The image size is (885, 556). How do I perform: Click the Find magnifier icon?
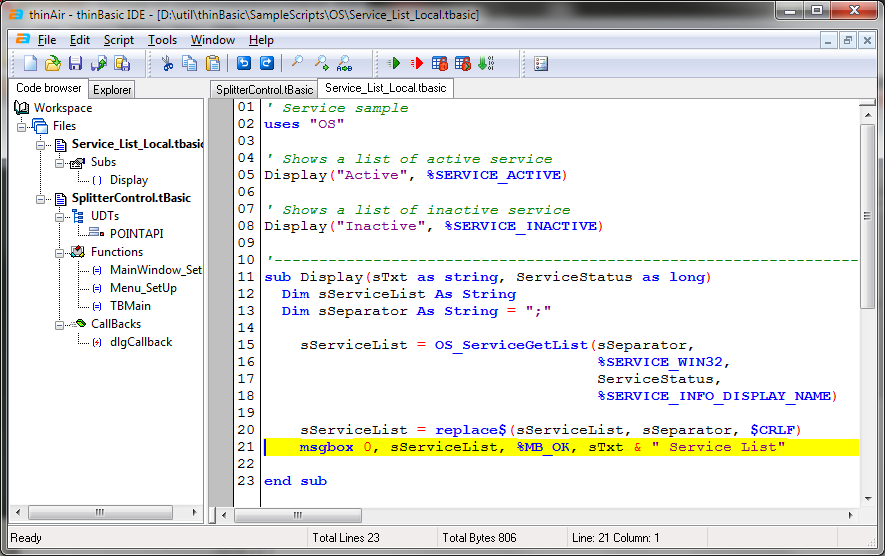297,63
